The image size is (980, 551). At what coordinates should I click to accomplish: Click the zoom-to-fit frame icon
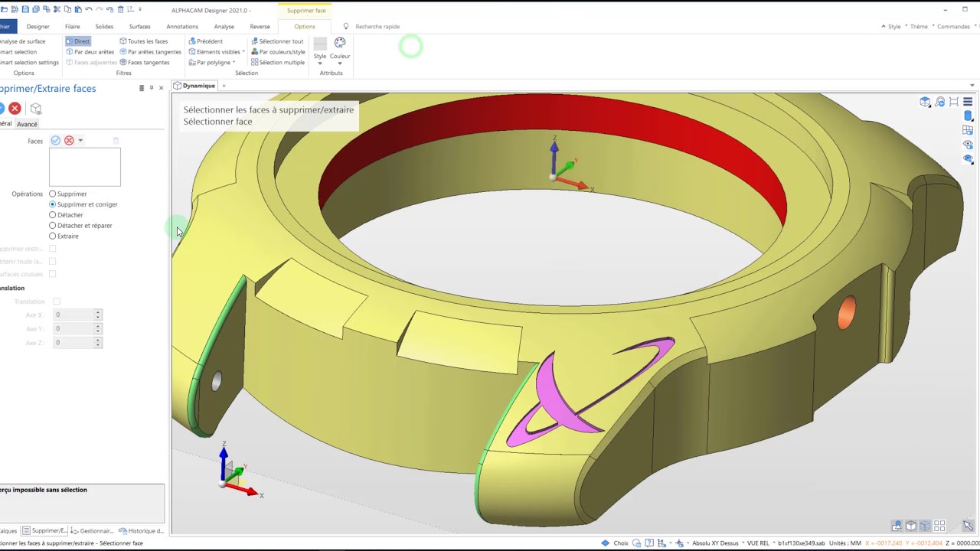coord(954,102)
